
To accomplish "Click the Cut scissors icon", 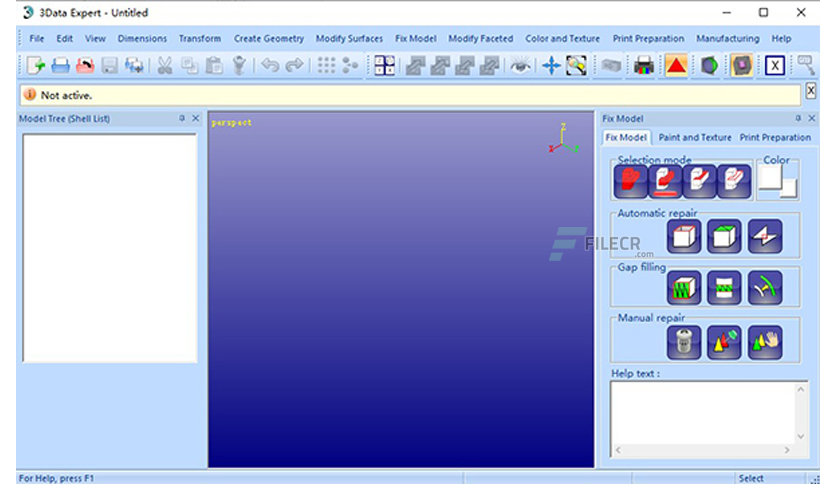I will pyautogui.click(x=165, y=66).
